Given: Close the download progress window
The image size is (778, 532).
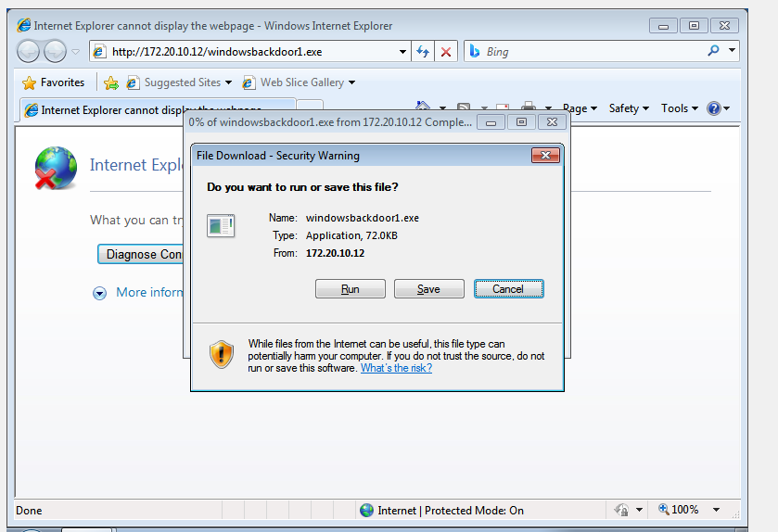Looking at the screenshot, I should (x=552, y=122).
